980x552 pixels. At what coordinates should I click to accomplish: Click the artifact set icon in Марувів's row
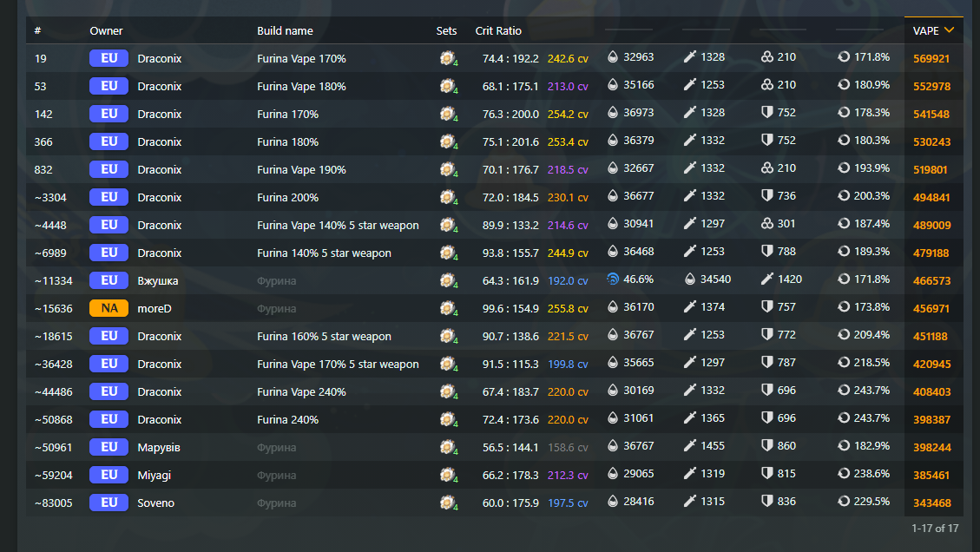[x=448, y=447]
